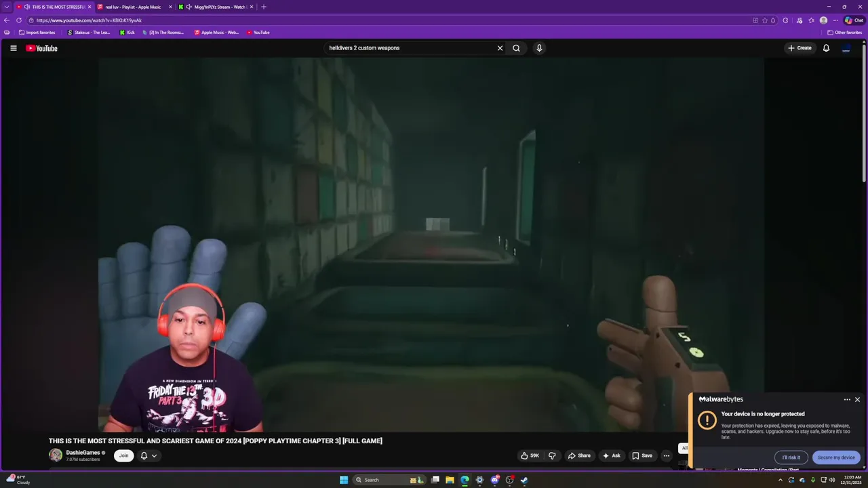Screen dimensions: 868x488
Task: Click the video player to pause
Action: click(x=431, y=244)
